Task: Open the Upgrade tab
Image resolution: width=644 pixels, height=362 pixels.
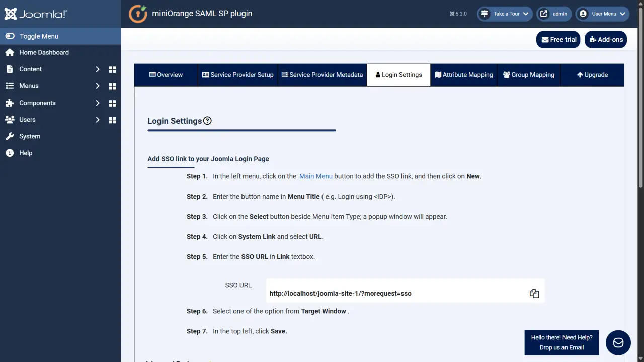Action: [592, 75]
